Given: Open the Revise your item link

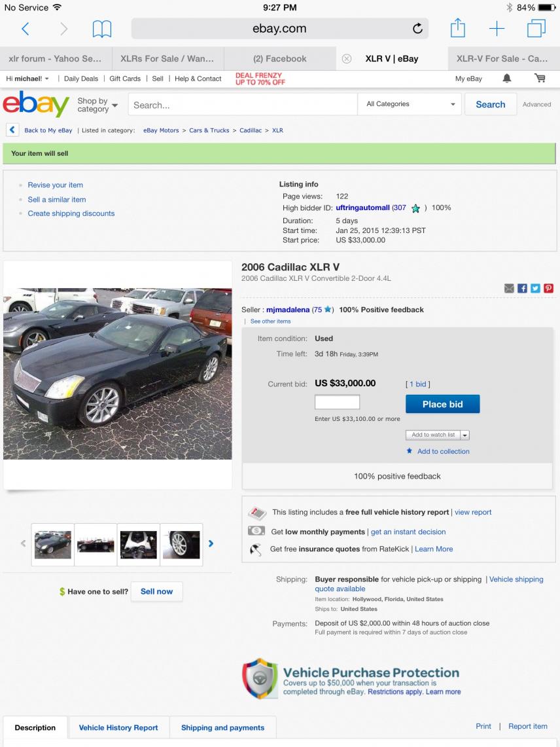Looking at the screenshot, I should [x=55, y=185].
